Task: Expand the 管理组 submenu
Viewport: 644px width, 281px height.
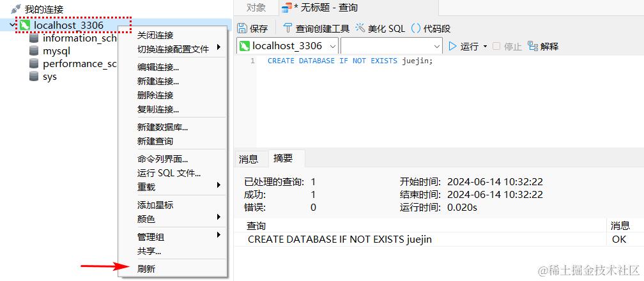Action: pyautogui.click(x=219, y=235)
